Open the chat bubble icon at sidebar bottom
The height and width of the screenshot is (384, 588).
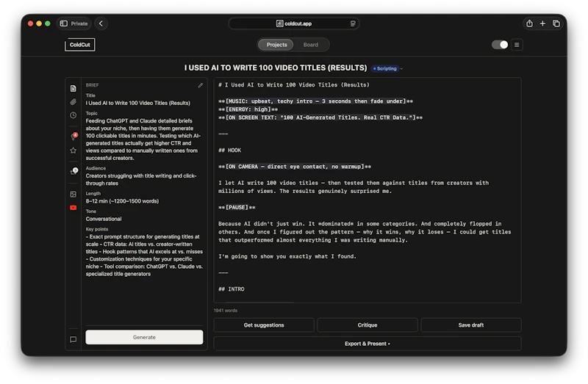(73, 339)
